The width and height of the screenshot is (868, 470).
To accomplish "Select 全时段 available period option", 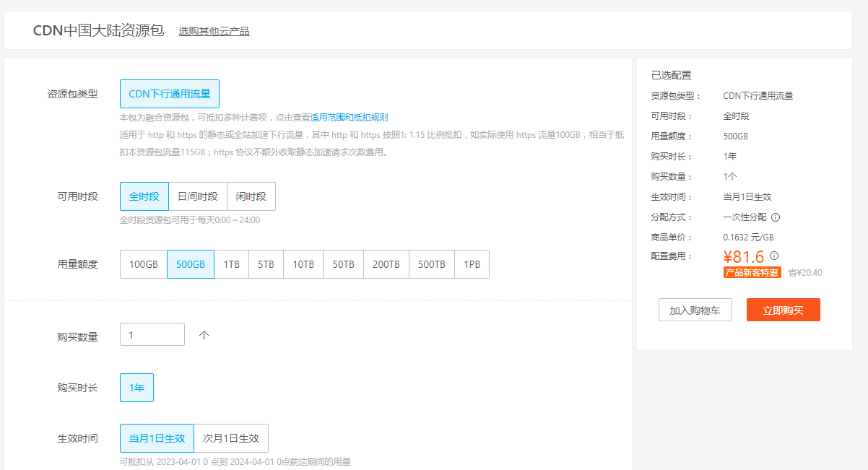I will coord(144,196).
